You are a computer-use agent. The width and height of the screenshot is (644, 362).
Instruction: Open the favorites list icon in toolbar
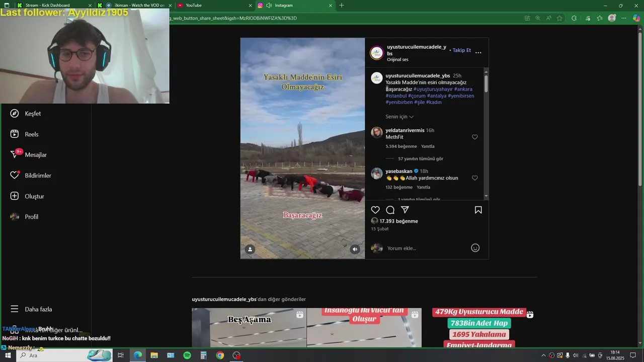(x=600, y=18)
